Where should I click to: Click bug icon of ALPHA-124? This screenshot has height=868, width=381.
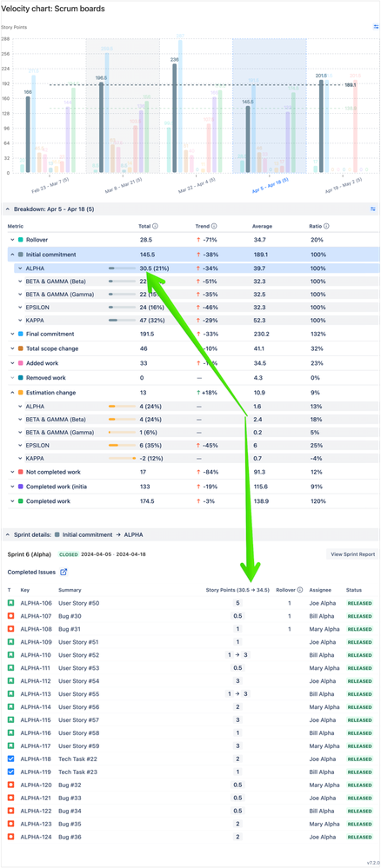10,837
